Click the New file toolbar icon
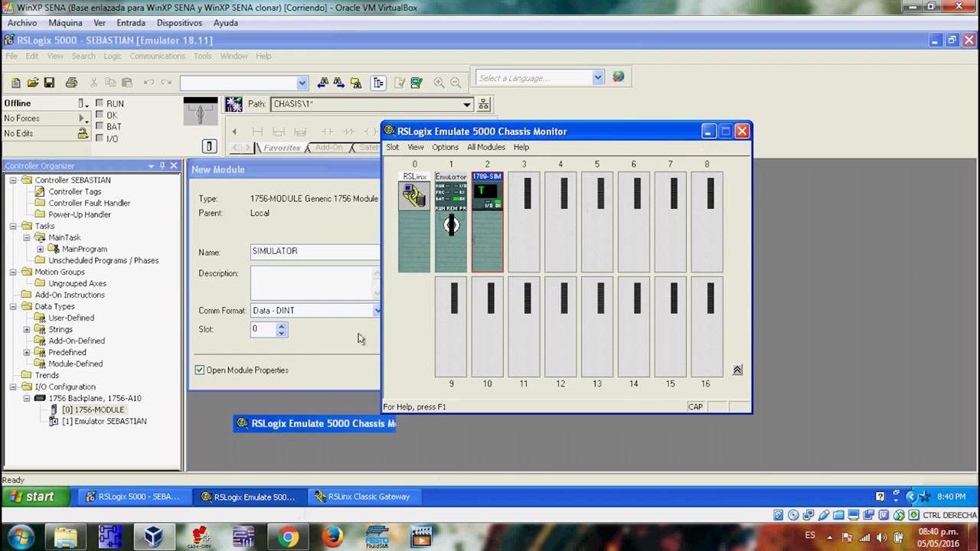 tap(15, 83)
